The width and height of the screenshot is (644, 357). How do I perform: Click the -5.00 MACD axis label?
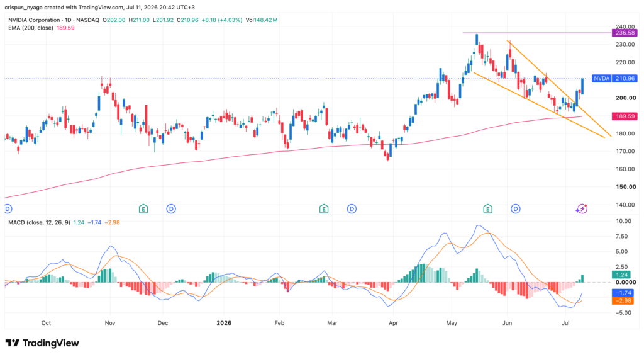click(x=622, y=313)
